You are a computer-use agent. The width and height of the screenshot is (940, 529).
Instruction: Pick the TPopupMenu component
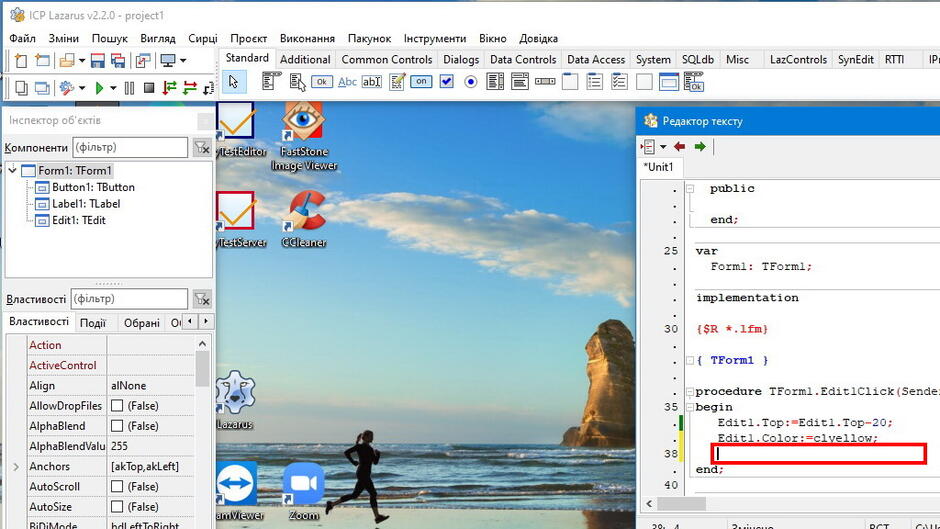point(297,82)
